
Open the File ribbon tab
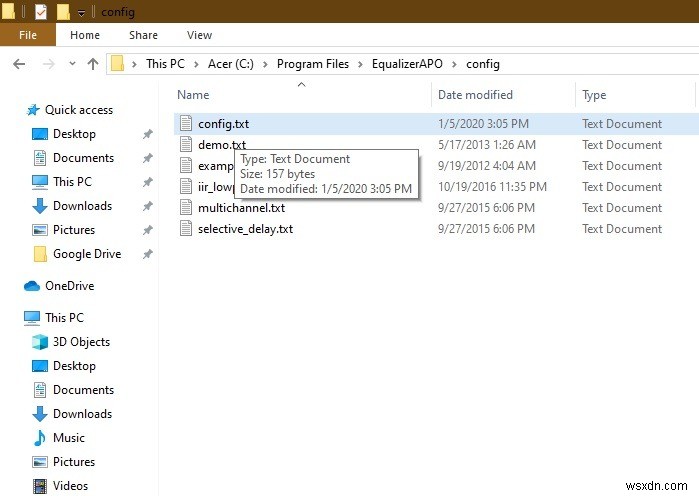point(28,35)
